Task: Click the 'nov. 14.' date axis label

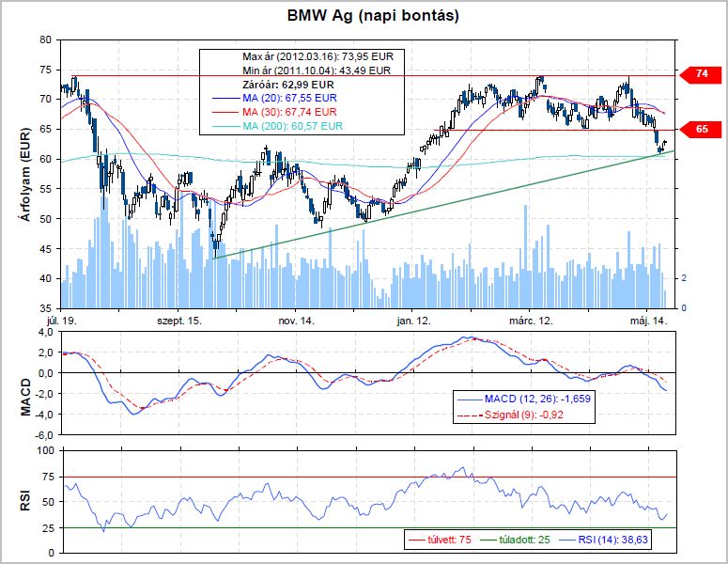Action: pyautogui.click(x=296, y=321)
